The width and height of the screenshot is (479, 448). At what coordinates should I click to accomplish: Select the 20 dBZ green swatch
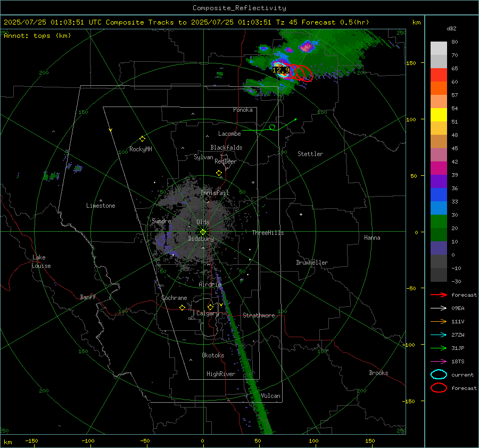click(x=439, y=234)
